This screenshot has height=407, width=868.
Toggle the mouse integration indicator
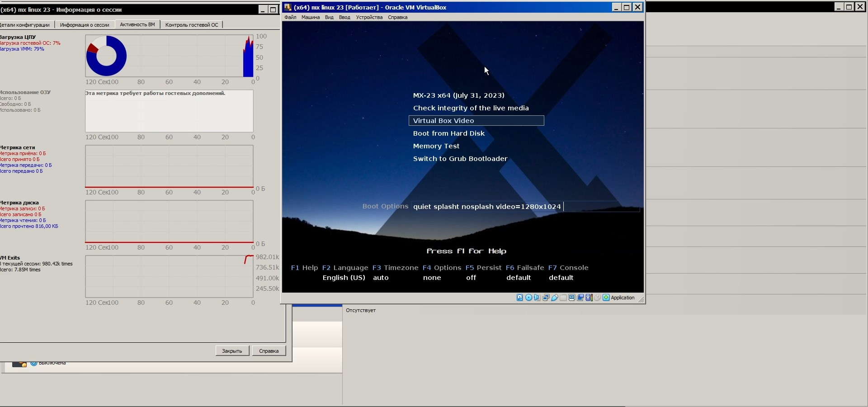point(598,298)
